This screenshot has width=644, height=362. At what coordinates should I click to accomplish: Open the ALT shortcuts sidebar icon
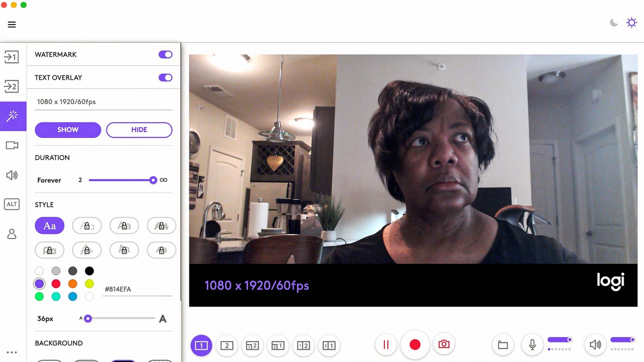(12, 204)
